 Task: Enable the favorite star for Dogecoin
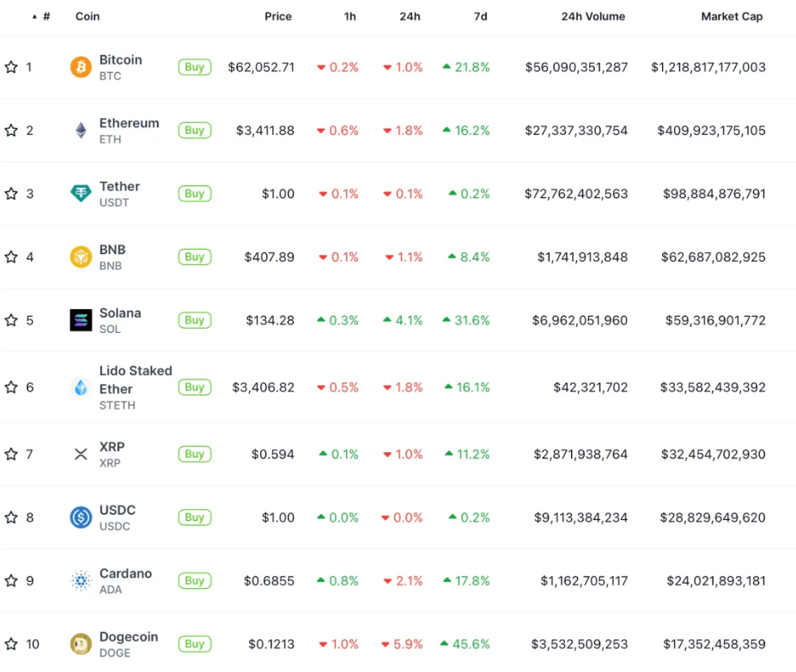point(11,644)
